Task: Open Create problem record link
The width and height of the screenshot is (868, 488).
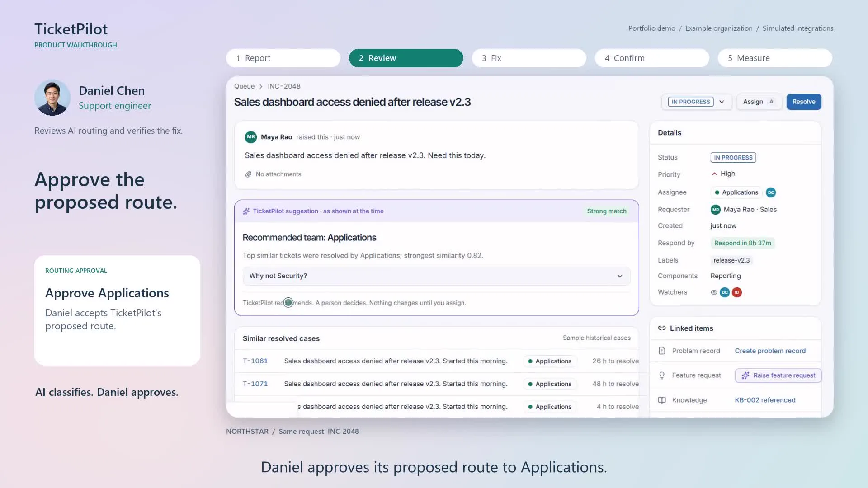Action: click(x=770, y=351)
